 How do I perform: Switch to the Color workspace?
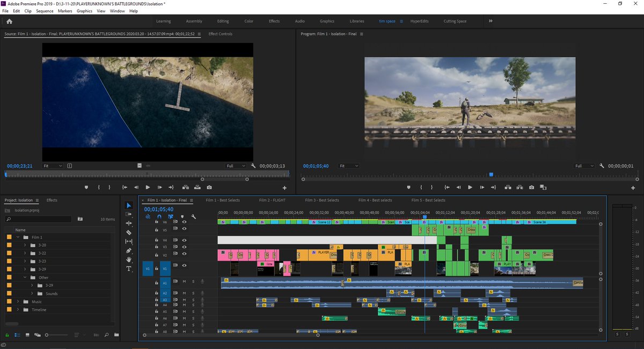click(x=249, y=21)
